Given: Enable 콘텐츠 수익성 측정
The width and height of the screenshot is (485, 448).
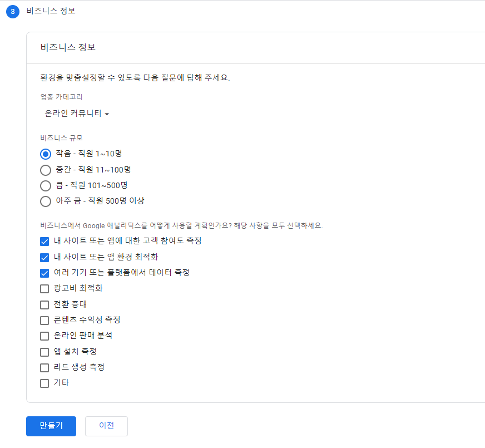Looking at the screenshot, I should click(44, 320).
